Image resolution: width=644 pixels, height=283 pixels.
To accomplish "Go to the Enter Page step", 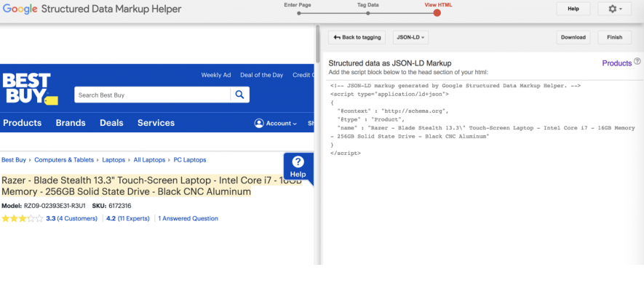I will pos(298,5).
